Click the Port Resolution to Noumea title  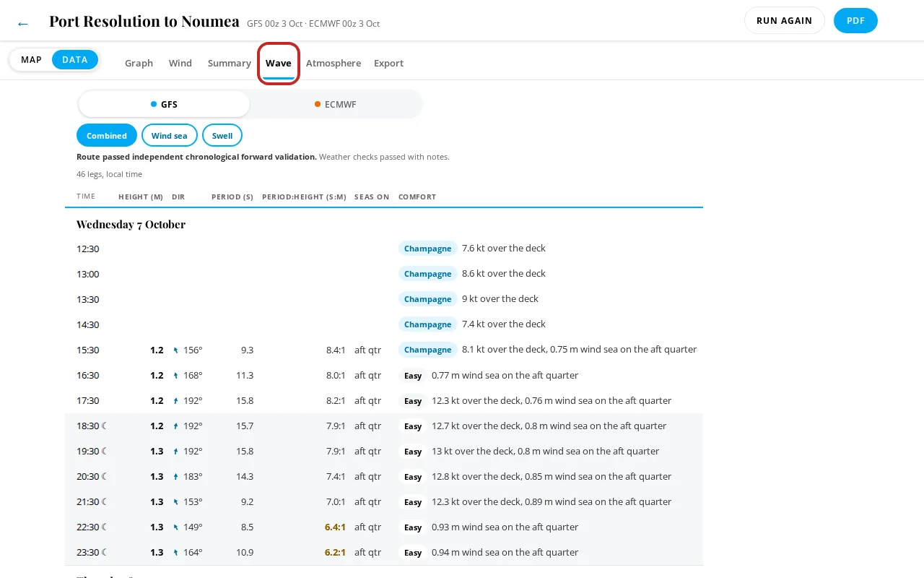(144, 22)
